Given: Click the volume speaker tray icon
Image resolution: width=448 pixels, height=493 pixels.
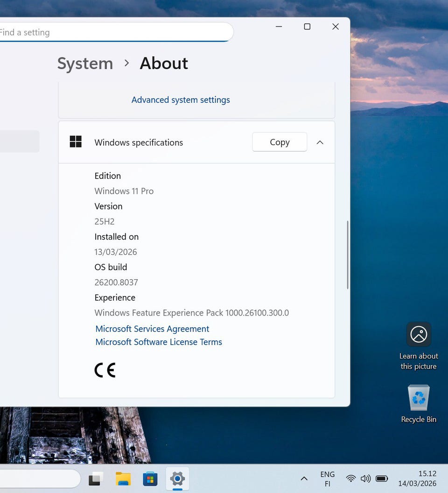Looking at the screenshot, I should [365, 479].
